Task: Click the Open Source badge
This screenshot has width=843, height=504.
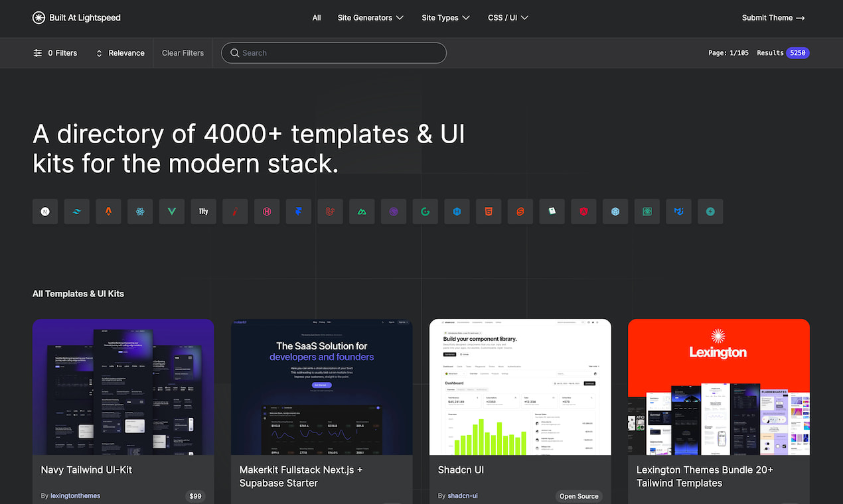Action: click(579, 496)
